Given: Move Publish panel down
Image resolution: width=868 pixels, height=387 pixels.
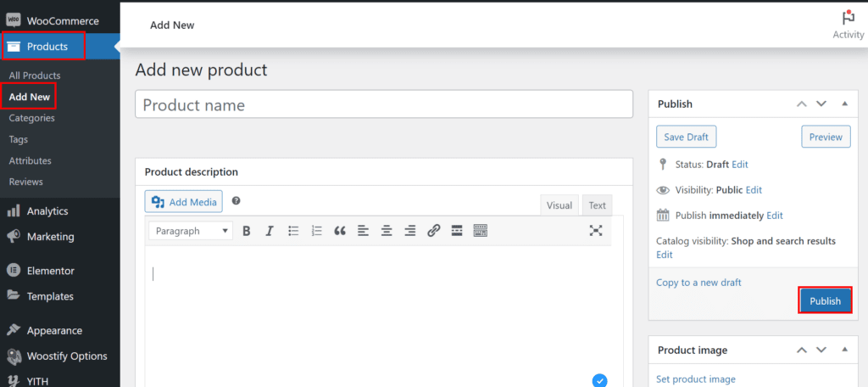Looking at the screenshot, I should (821, 104).
